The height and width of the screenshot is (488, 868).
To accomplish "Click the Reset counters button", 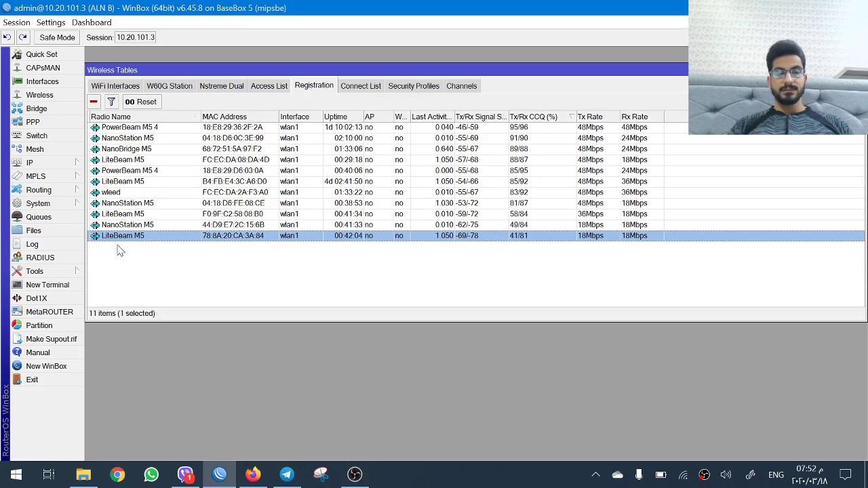I will tap(140, 102).
